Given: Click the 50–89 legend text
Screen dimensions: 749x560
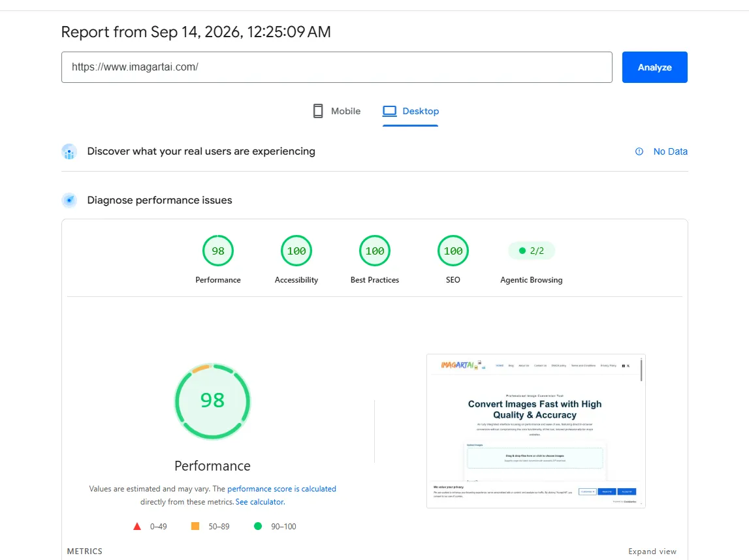Looking at the screenshot, I should 219,527.
